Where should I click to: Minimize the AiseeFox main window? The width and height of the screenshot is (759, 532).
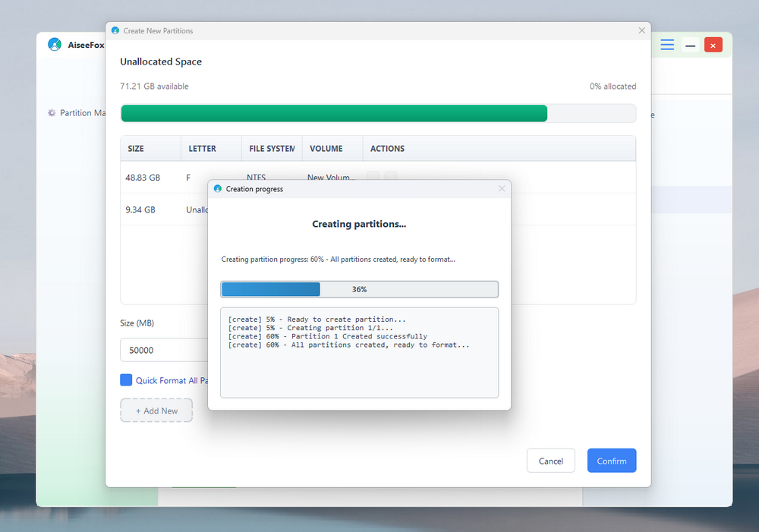[690, 45]
